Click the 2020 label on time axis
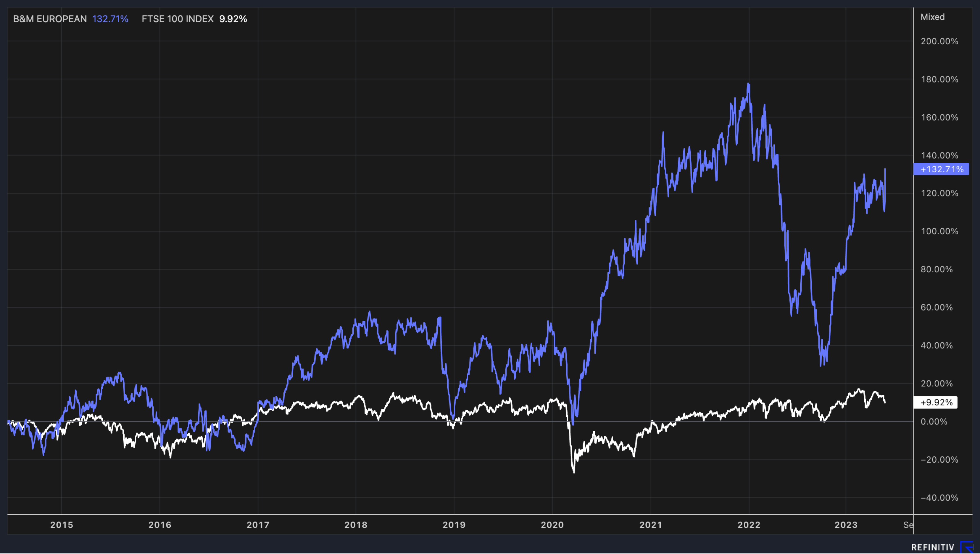Screen dimensions: 980x554 (552, 525)
